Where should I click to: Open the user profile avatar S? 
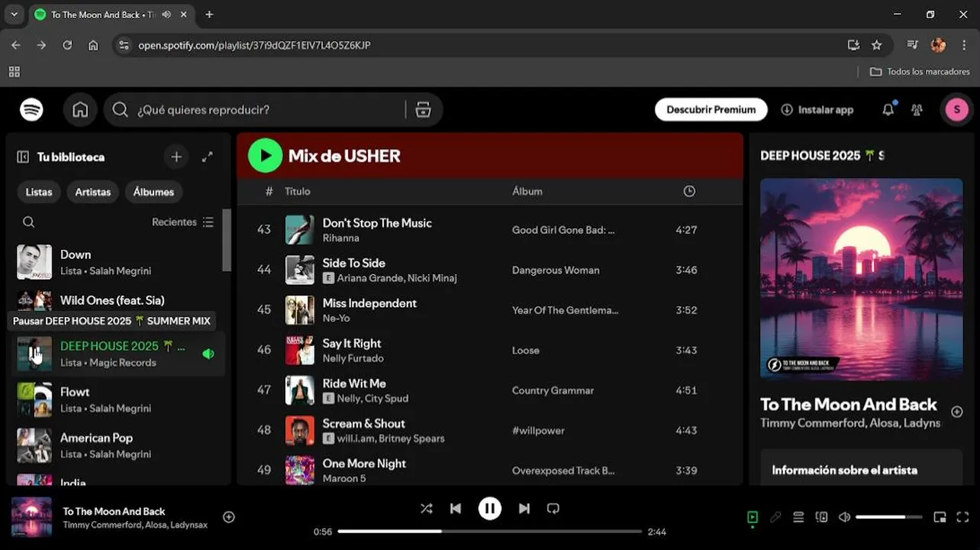(956, 110)
